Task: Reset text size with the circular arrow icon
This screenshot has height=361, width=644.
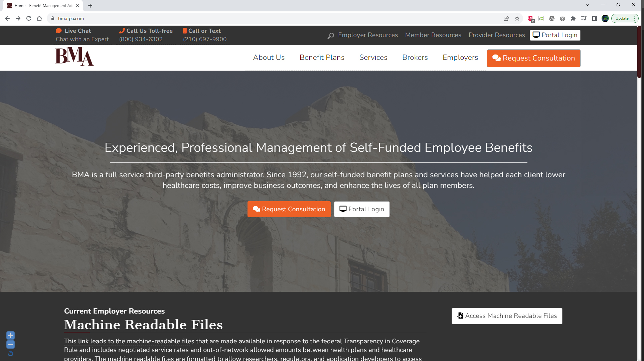Action: (10, 354)
